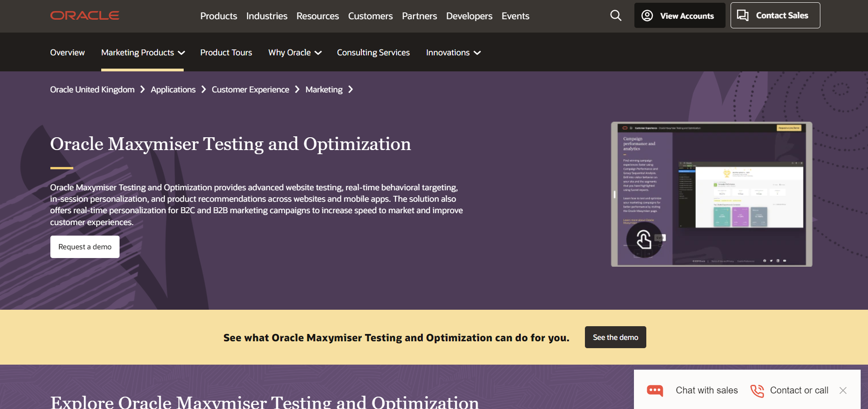The image size is (868, 409).
Task: Open the site search magnifier icon
Action: [616, 16]
